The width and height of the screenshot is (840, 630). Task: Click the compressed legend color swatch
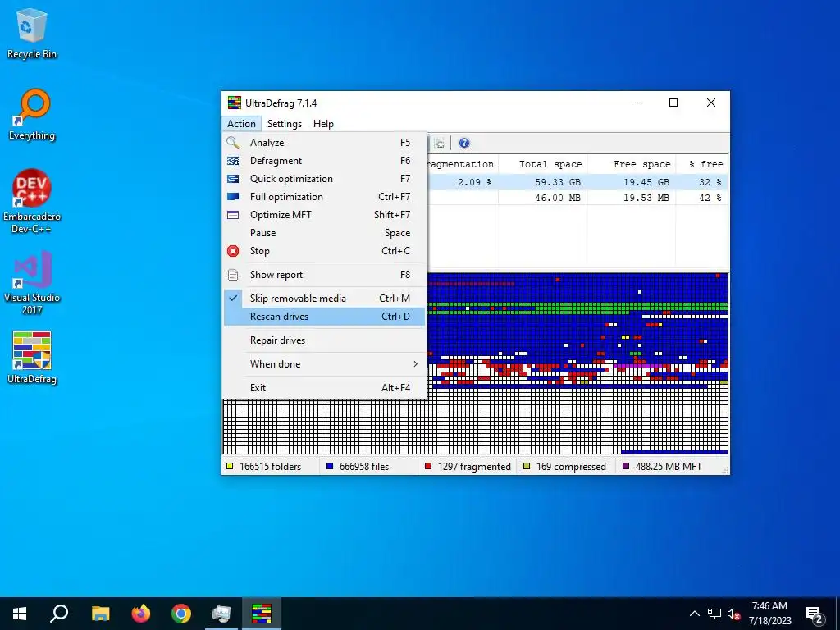527,467
